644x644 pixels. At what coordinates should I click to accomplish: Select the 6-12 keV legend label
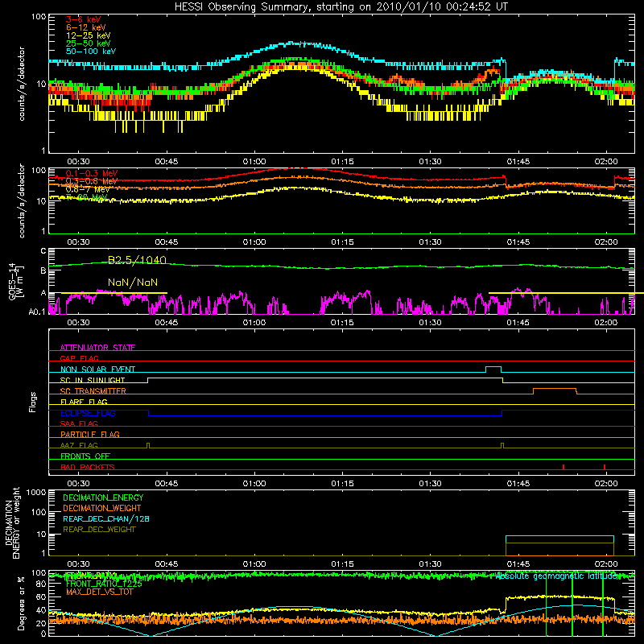[86, 27]
